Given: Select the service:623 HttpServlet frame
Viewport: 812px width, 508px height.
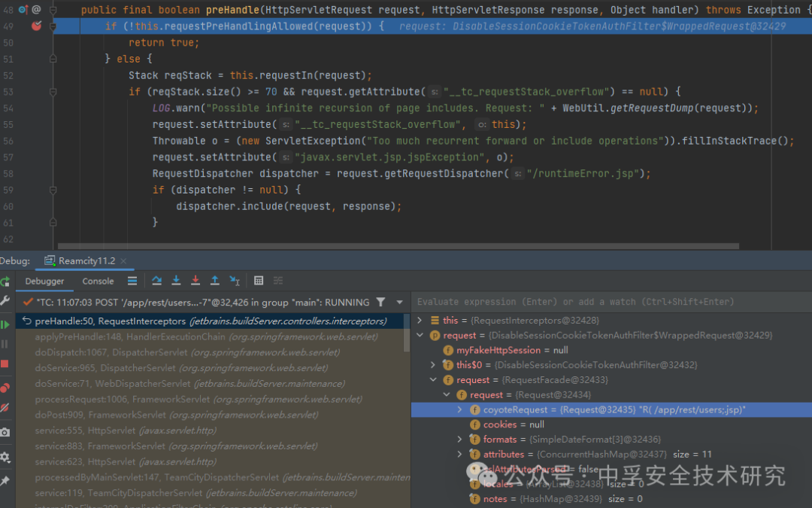Looking at the screenshot, I should (x=211, y=461).
